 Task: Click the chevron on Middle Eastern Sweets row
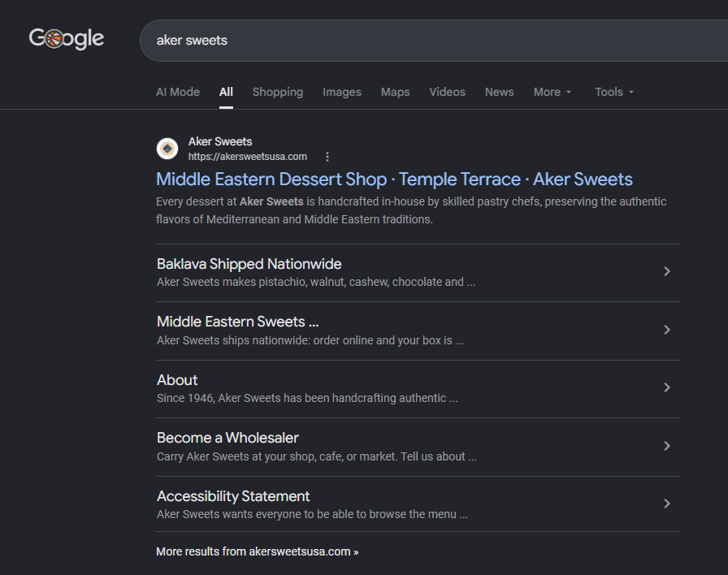pos(667,330)
